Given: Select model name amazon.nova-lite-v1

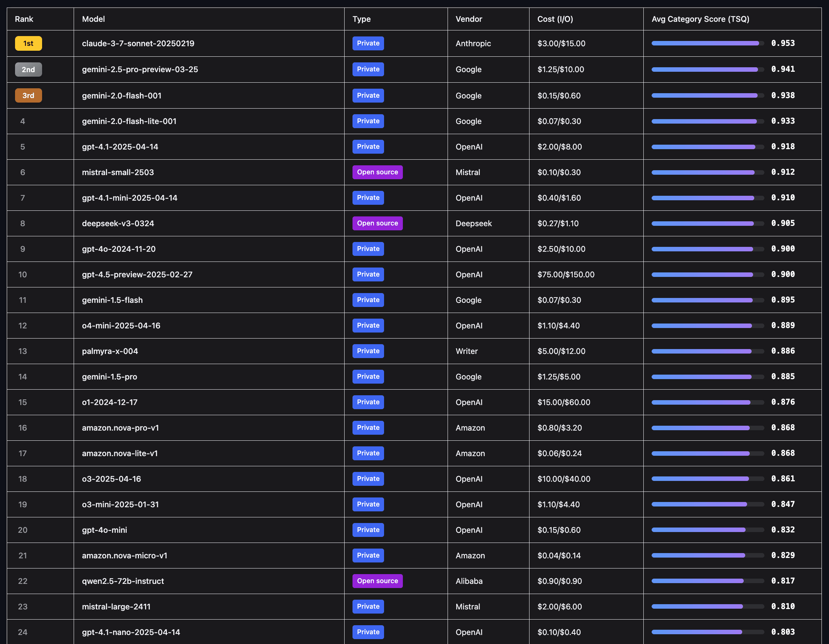Looking at the screenshot, I should click(120, 453).
